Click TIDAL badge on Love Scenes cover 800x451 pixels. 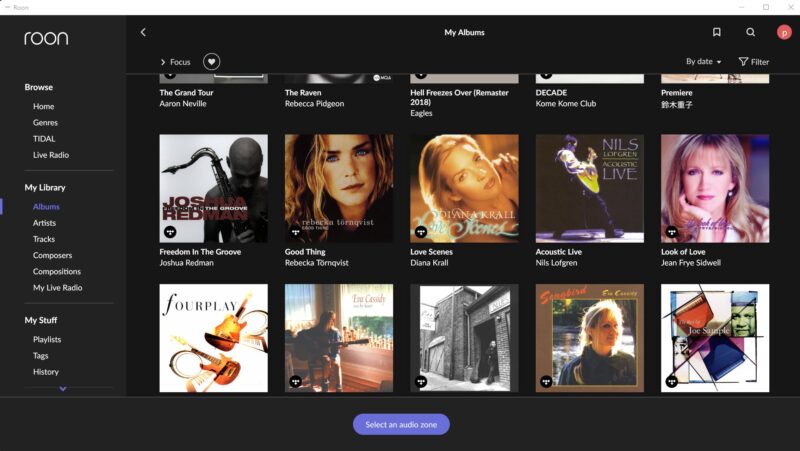pos(421,232)
